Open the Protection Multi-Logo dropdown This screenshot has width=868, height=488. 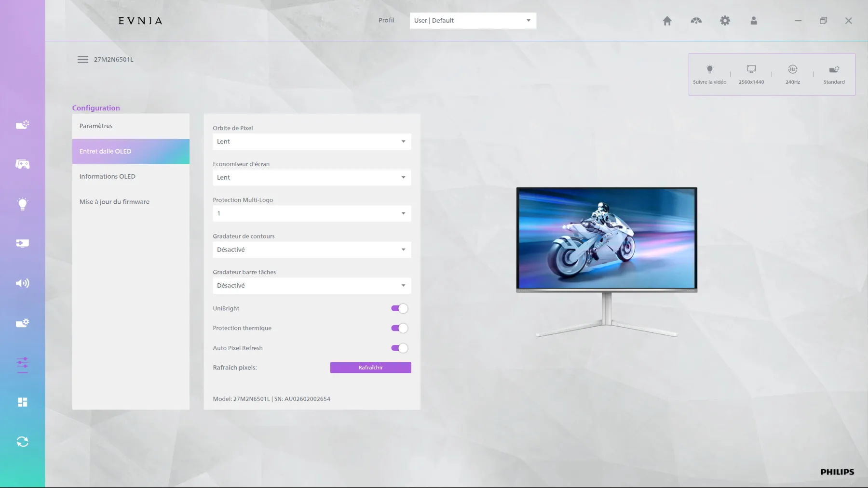(312, 213)
